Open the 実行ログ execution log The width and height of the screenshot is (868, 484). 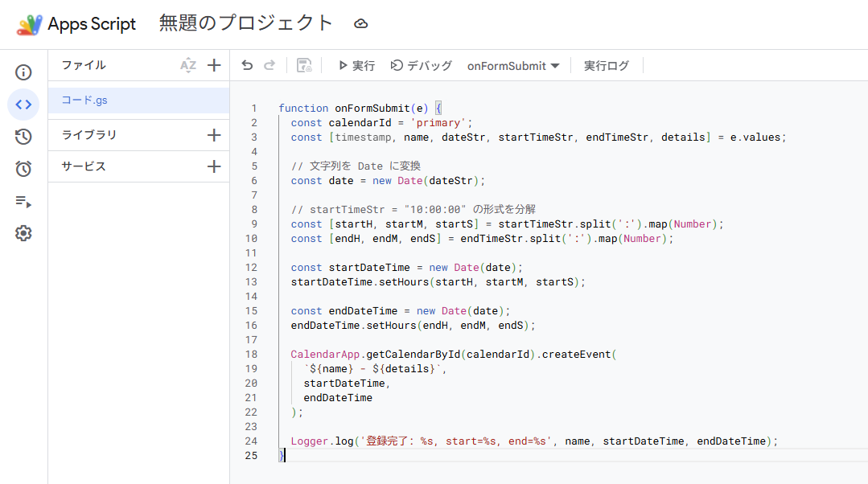click(607, 66)
